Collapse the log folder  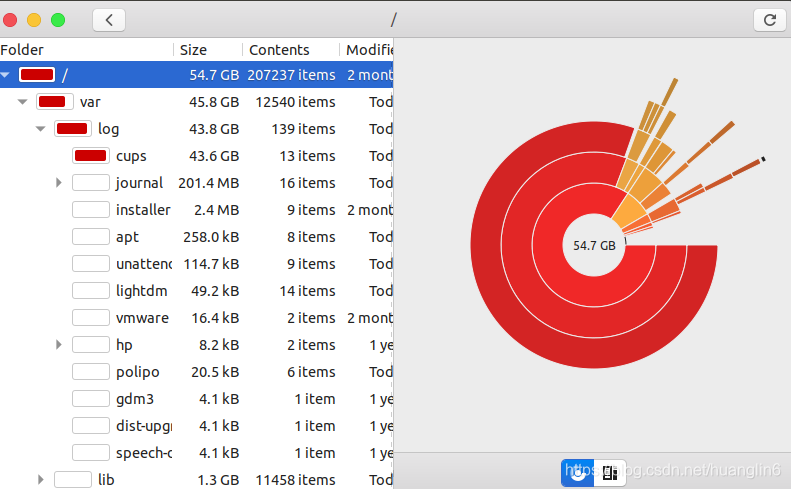pos(41,129)
